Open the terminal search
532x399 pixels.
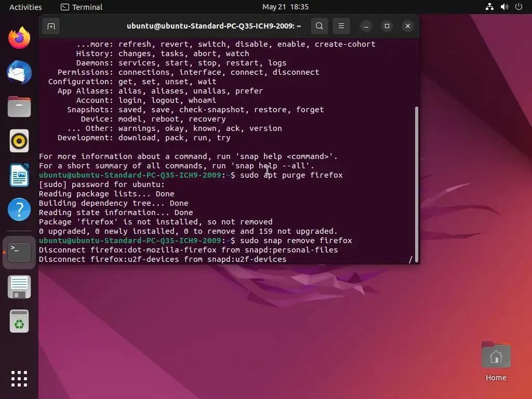click(319, 26)
